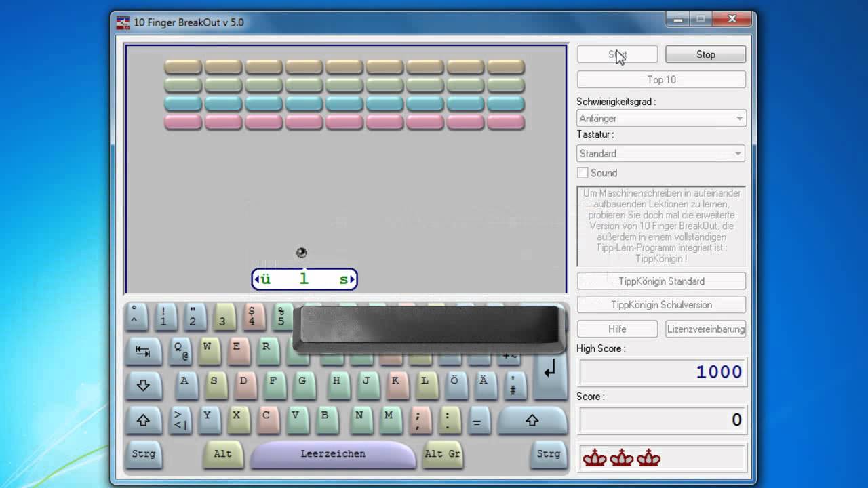This screenshot has width=868, height=488.
Task: Click the G key
Action: [x=304, y=385]
